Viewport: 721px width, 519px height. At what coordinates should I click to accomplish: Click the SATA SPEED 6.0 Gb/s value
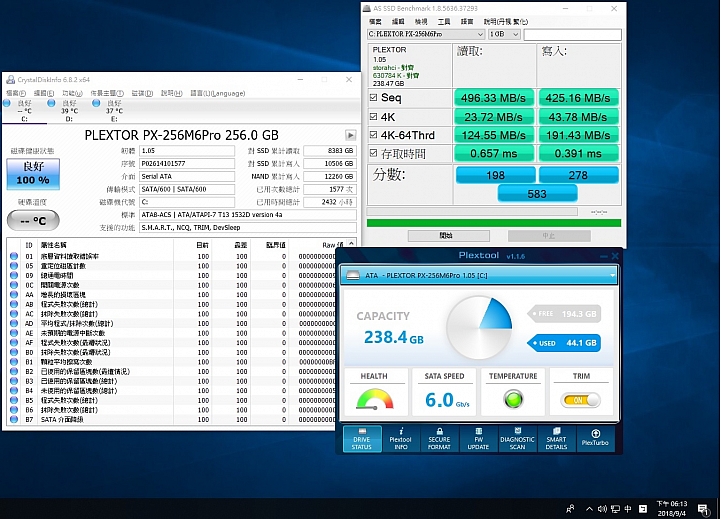coord(446,400)
